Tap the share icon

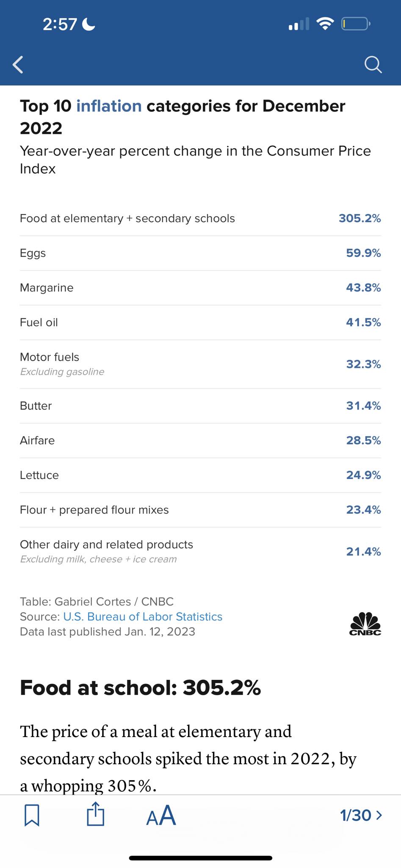[95, 814]
